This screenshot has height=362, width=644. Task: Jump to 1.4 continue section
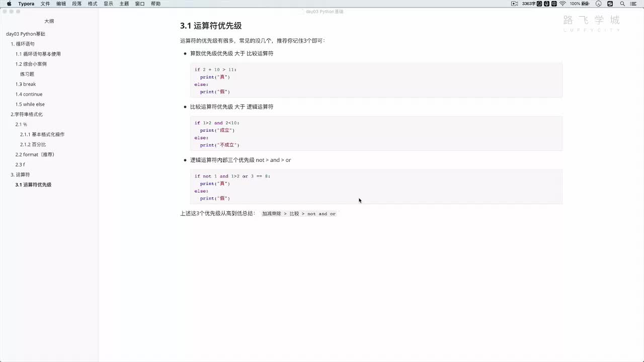(29, 94)
